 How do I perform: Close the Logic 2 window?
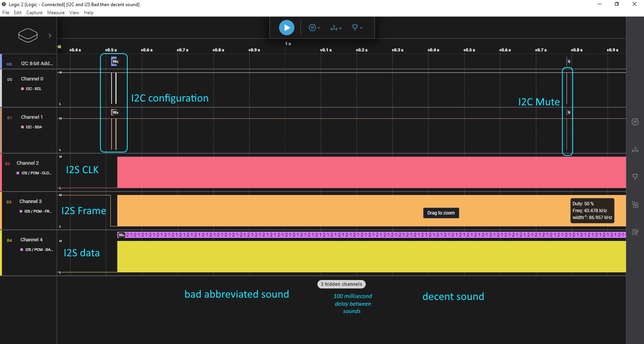click(x=634, y=4)
